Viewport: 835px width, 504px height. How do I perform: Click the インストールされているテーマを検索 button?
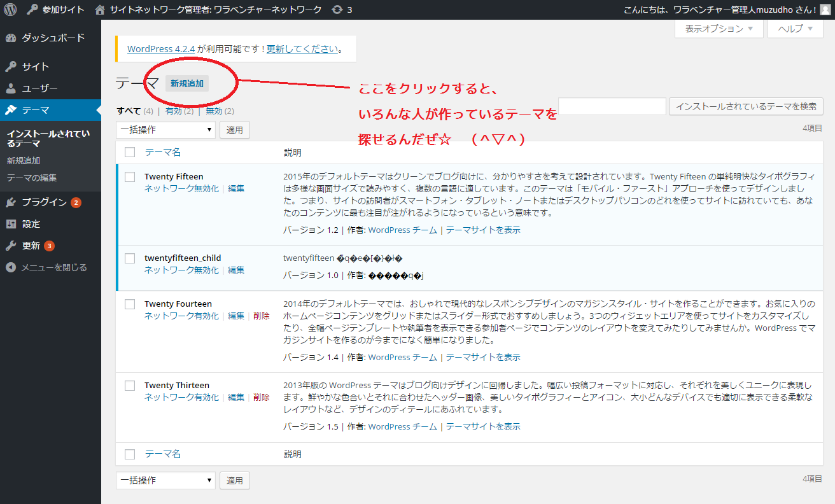coord(746,106)
